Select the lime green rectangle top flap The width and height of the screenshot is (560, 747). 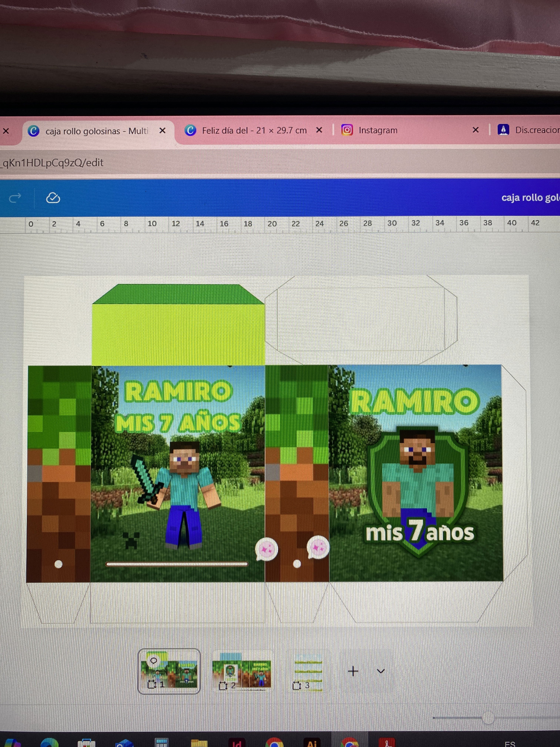click(x=178, y=335)
